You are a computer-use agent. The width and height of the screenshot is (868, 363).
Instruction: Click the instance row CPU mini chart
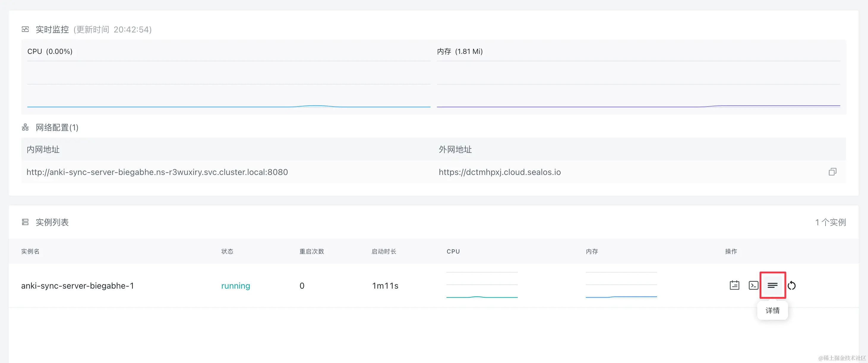point(482,285)
